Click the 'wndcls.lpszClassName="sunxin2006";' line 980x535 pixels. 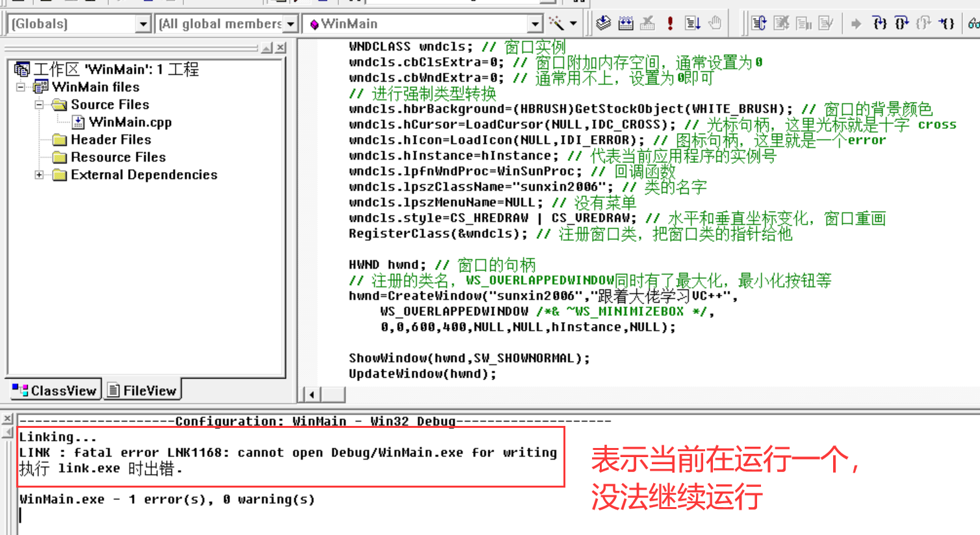pos(528,187)
